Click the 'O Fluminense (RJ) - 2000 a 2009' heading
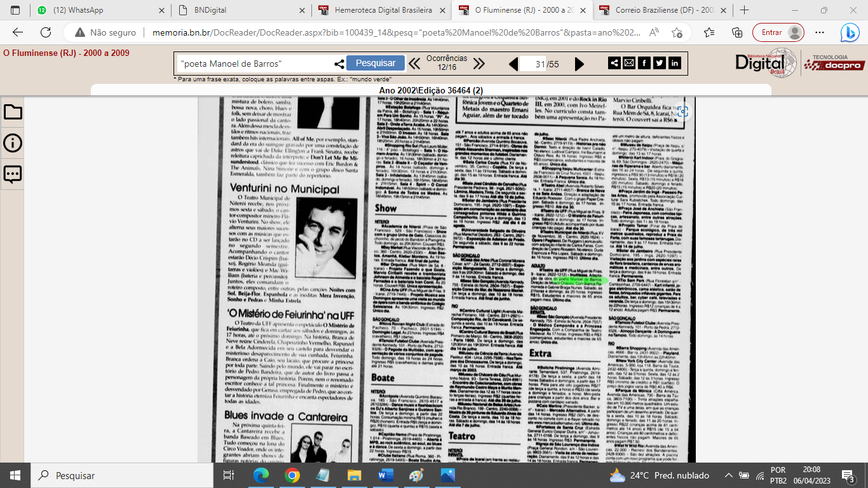This screenshot has width=868, height=488. tap(66, 53)
